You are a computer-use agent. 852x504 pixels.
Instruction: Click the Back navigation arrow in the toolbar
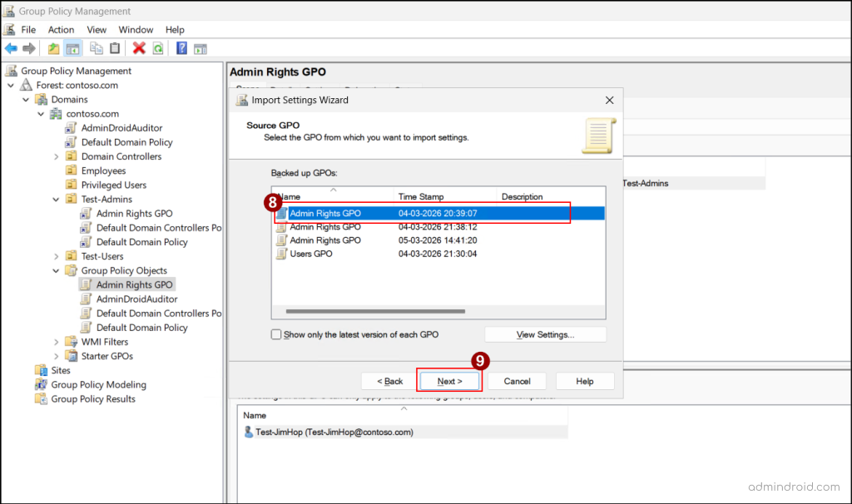[x=10, y=47]
